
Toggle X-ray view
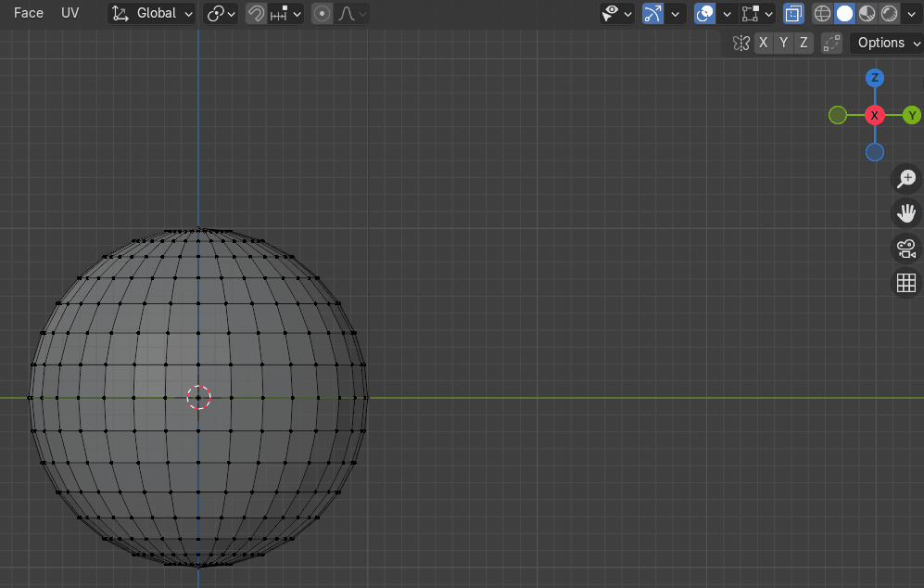pos(793,13)
